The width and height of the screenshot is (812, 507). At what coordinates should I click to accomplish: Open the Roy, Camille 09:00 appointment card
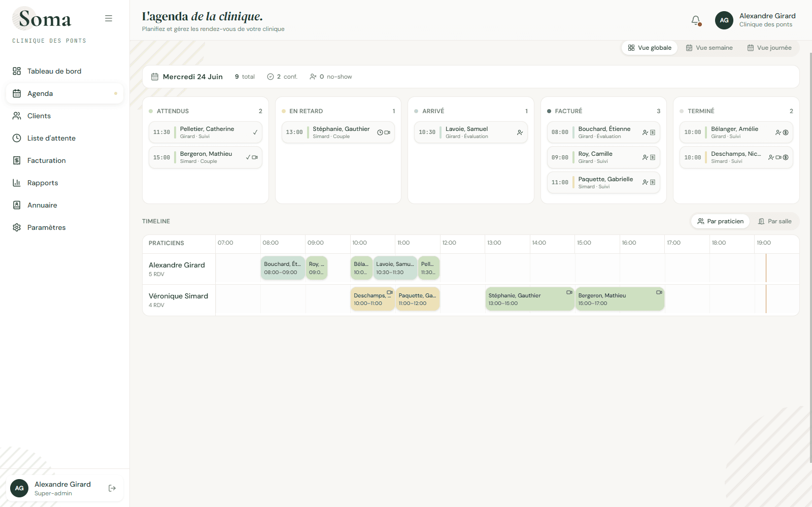[603, 157]
